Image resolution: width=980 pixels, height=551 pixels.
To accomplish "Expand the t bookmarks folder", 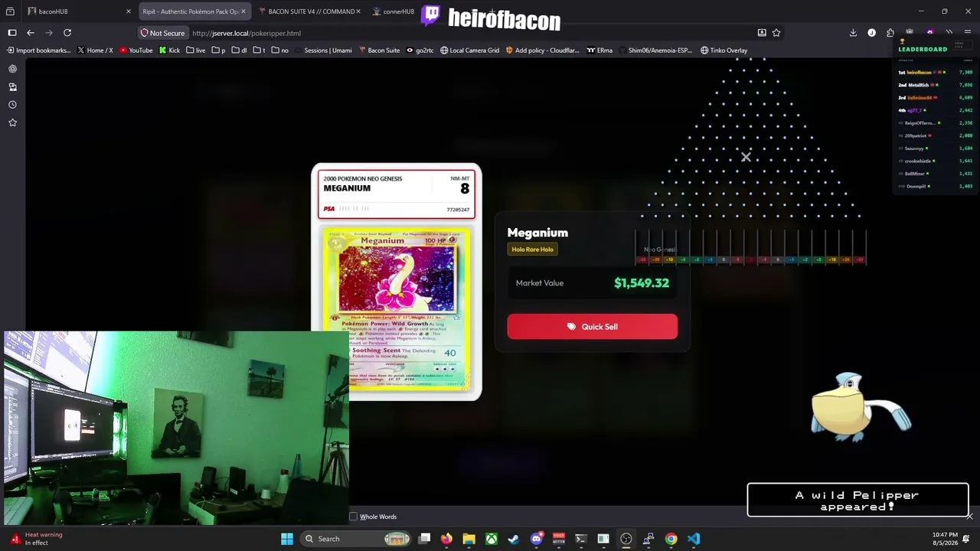I will coord(259,51).
